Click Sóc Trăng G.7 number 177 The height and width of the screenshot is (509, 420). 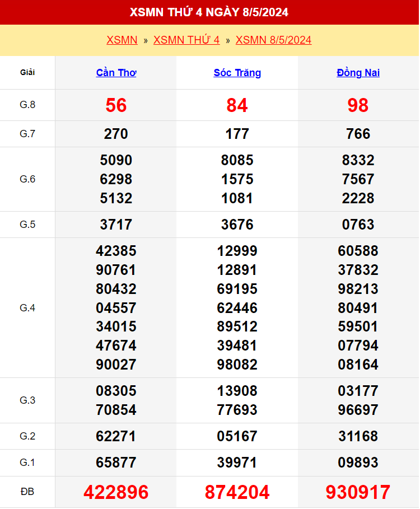point(237,134)
